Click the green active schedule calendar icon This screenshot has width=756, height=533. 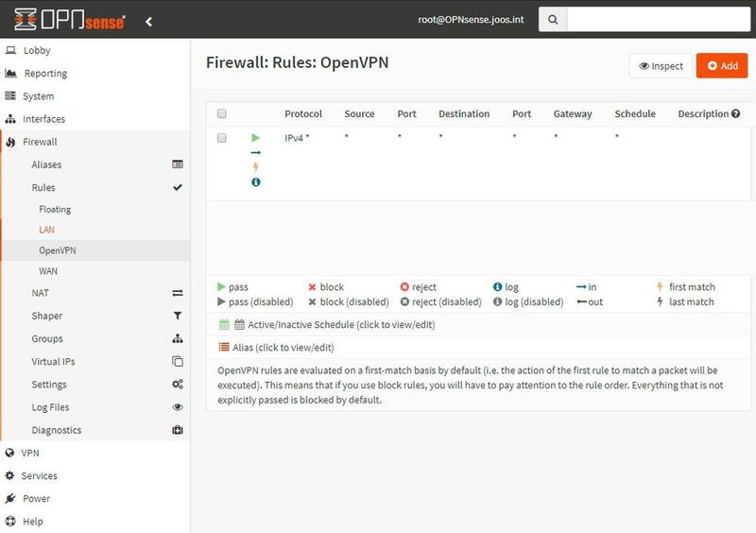click(x=224, y=324)
